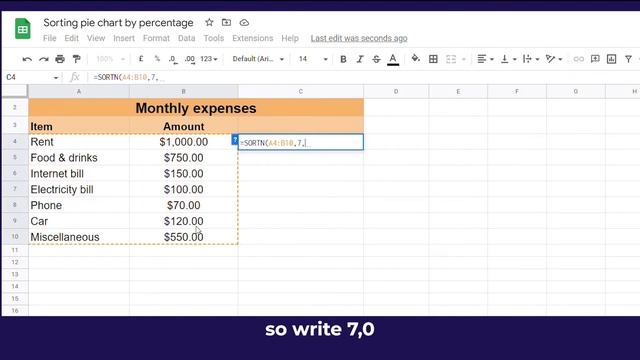640x360 pixels.
Task: Format as currency with pound icon
Action: (x=141, y=59)
